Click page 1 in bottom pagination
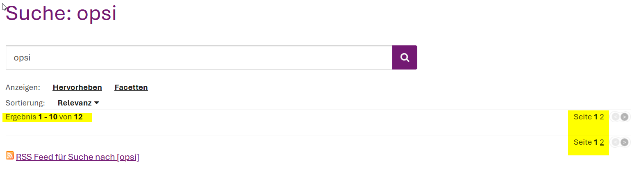Viewport: 644px width, 184px height. tap(596, 142)
